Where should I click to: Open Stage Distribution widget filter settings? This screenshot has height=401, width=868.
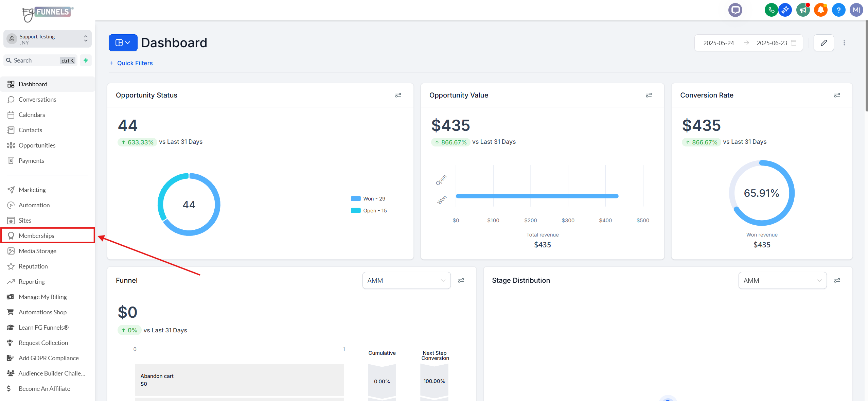coord(837,280)
